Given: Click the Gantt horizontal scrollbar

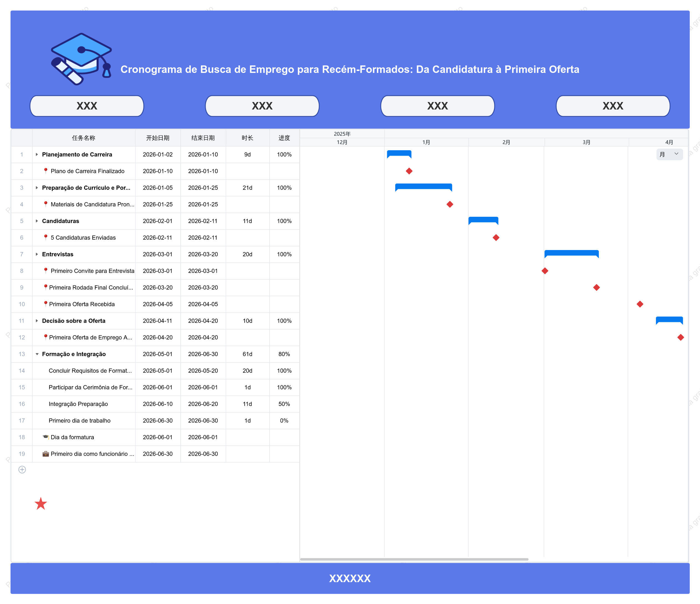Looking at the screenshot, I should [414, 559].
